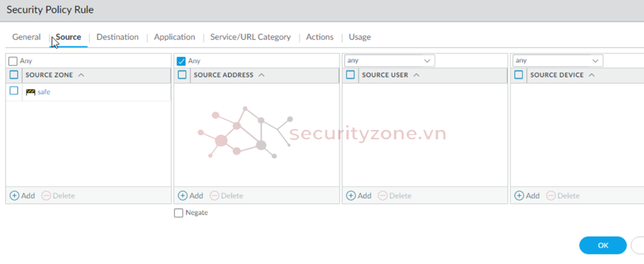The width and height of the screenshot is (644, 264).
Task: Click the plus icon under Source Zone
Action: 15,195
